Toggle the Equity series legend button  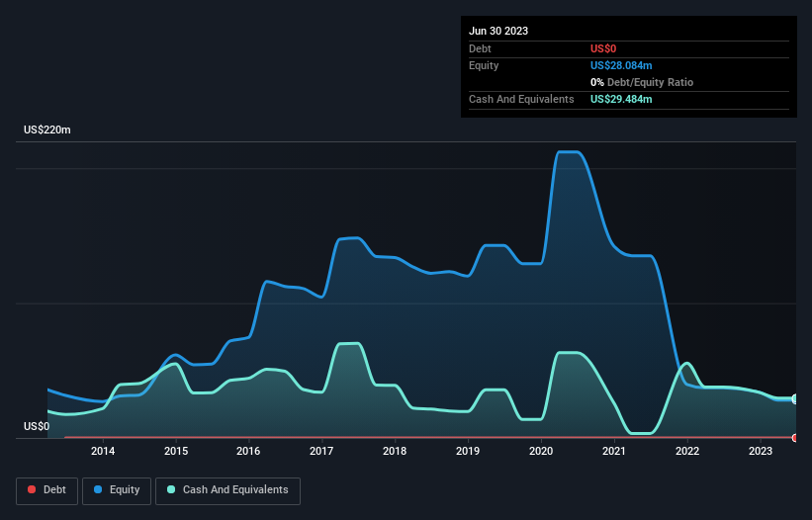click(117, 490)
